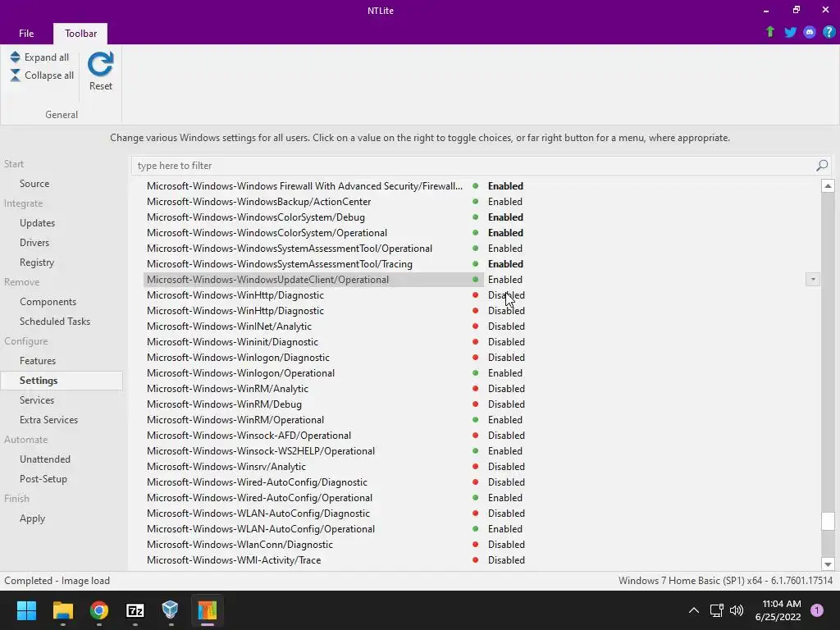Viewport: 840px width, 630px height.
Task: Open dropdown menu for WindowsUpdateClient row
Action: point(813,280)
